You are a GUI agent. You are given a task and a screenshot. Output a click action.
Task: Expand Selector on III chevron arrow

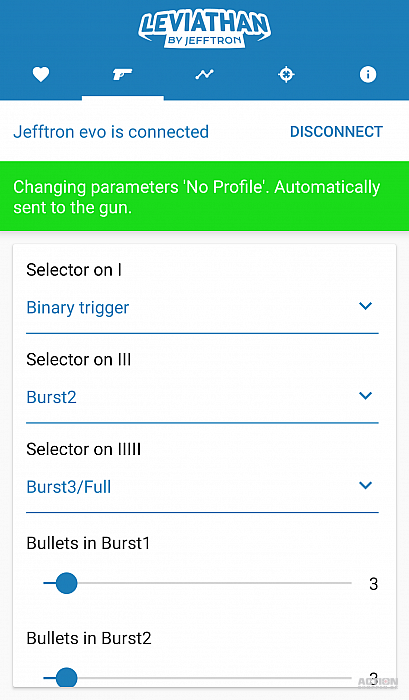coord(365,396)
